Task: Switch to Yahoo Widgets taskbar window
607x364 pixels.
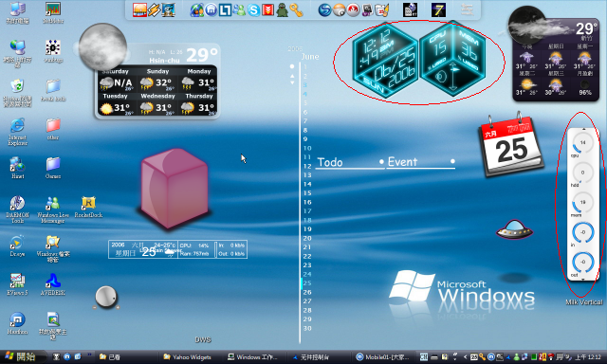Action: (x=188, y=357)
